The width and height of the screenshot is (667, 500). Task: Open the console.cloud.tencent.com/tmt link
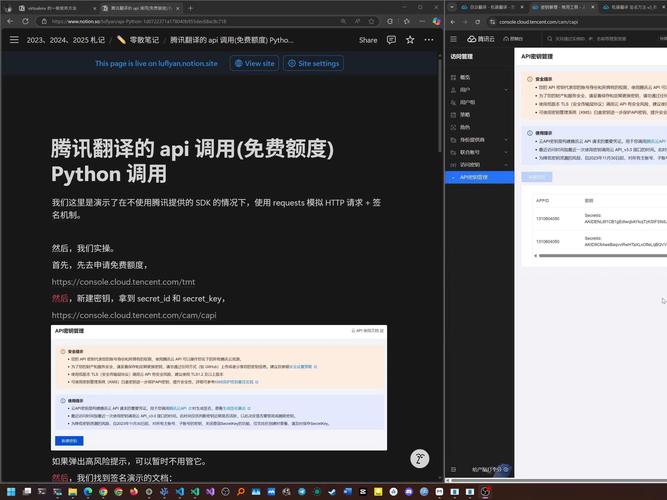(x=123, y=282)
